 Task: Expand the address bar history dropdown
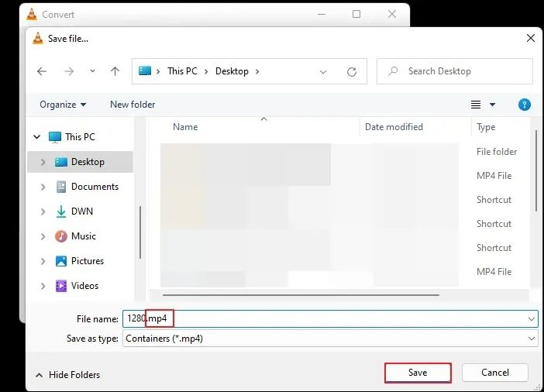click(x=324, y=71)
